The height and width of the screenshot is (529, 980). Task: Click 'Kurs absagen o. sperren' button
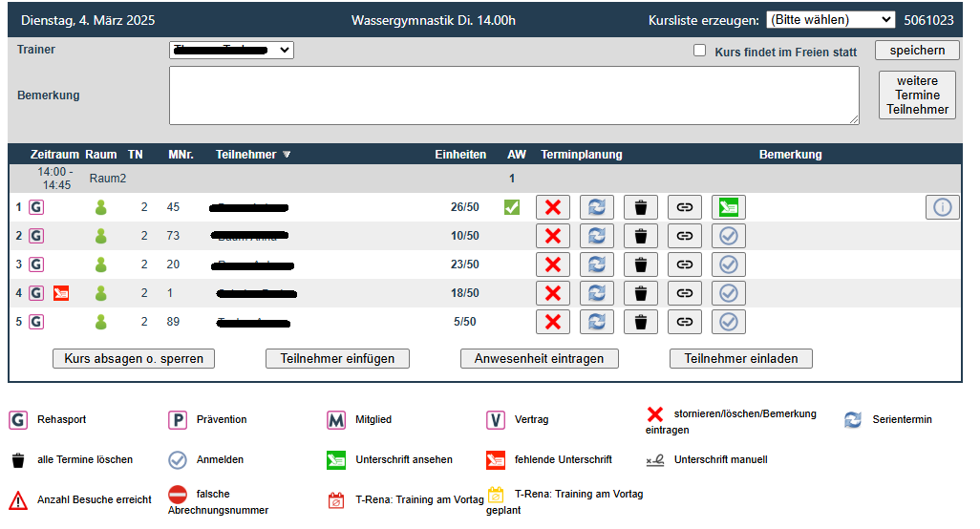pos(134,359)
